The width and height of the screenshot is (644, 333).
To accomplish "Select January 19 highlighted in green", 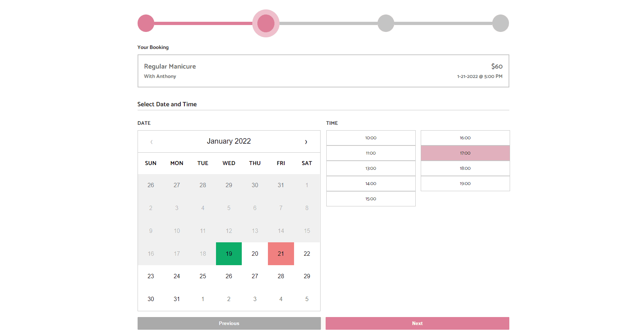I will (229, 254).
